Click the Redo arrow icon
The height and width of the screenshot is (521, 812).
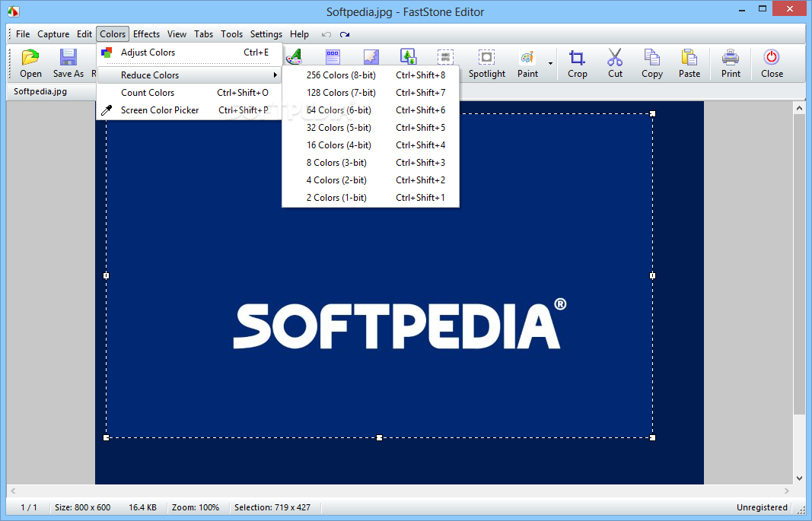pos(345,35)
